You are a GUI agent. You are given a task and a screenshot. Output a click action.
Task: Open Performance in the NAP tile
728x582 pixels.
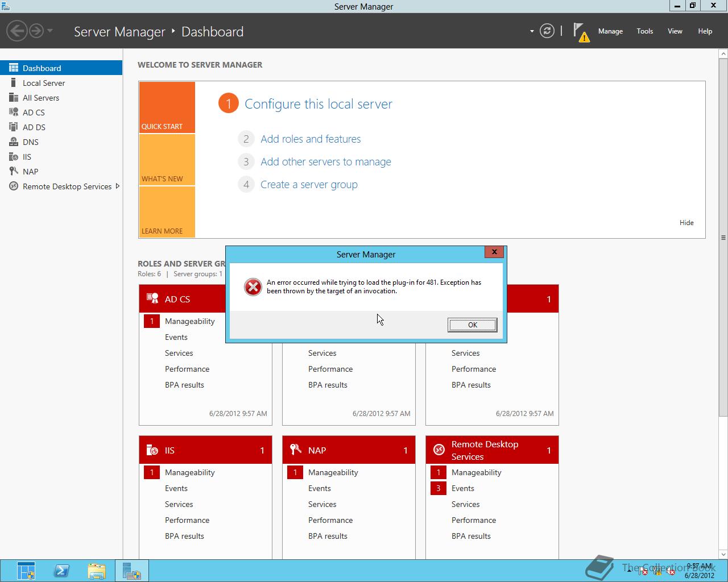click(x=330, y=520)
